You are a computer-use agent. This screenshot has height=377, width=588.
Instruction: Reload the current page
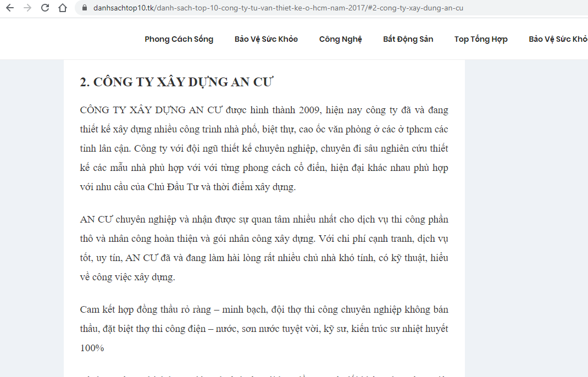tap(45, 8)
